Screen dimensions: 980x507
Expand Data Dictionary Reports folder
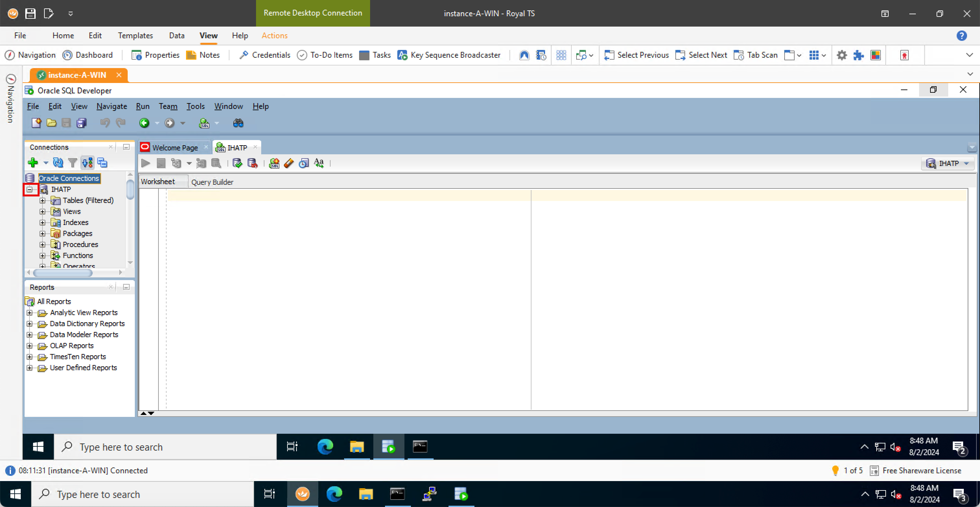29,324
